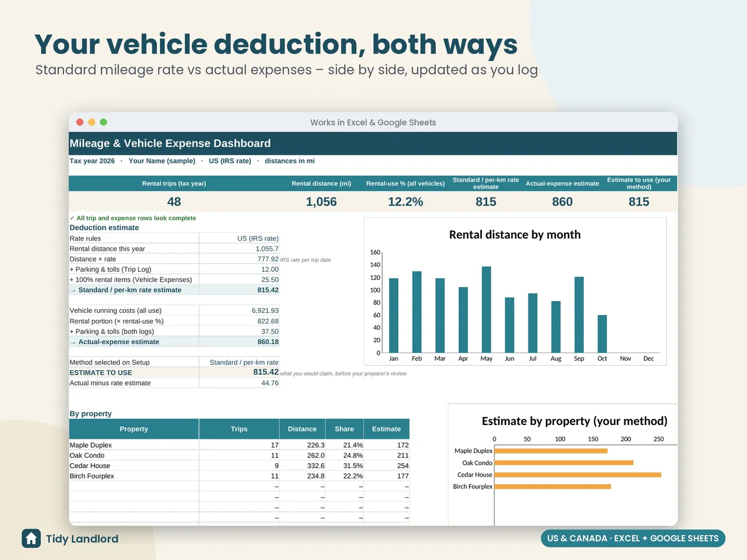The height and width of the screenshot is (560, 747).
Task: Select the Rental-use percentage 12.2%
Action: [405, 202]
